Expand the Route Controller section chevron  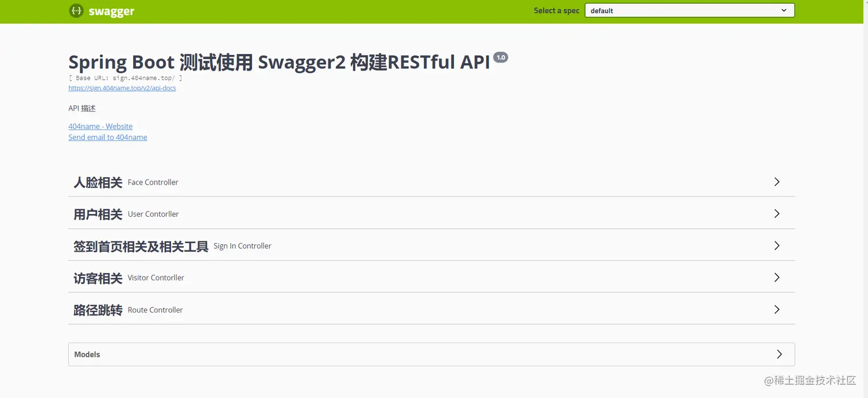(777, 310)
